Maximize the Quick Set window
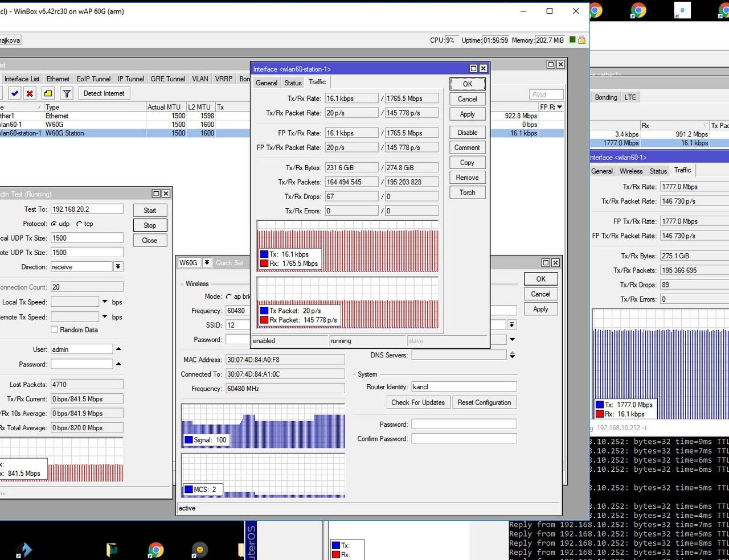 546,262
